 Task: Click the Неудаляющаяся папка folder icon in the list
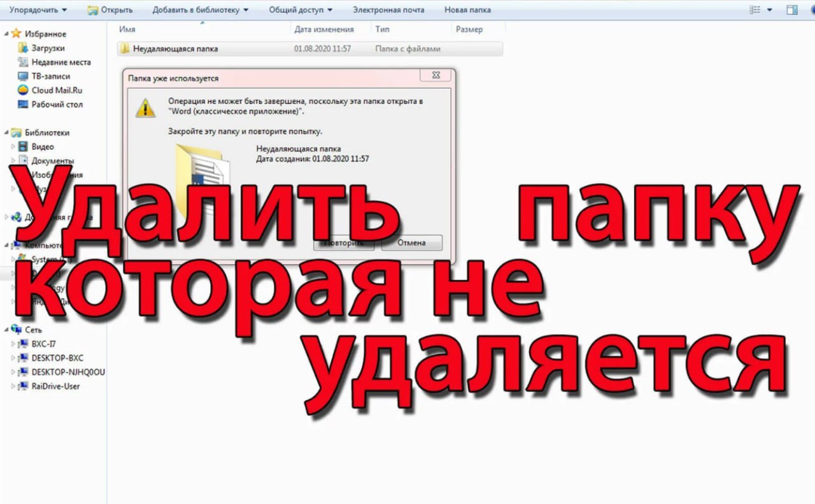tap(125, 48)
